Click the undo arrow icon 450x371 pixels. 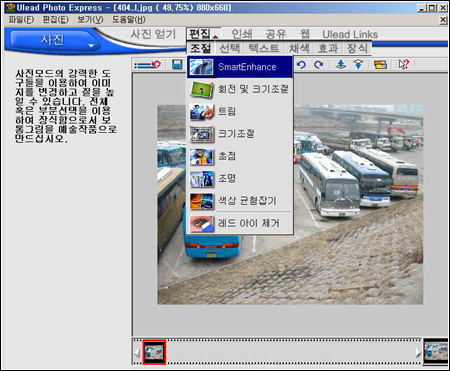tap(301, 65)
